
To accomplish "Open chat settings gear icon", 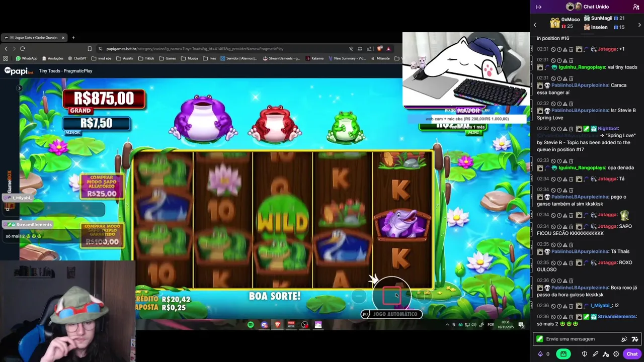I will (616, 354).
